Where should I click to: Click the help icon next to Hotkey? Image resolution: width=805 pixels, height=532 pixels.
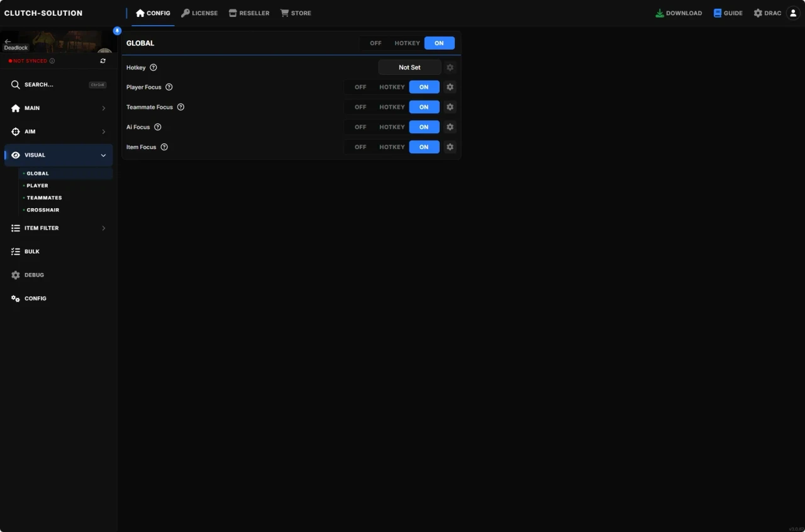click(153, 67)
